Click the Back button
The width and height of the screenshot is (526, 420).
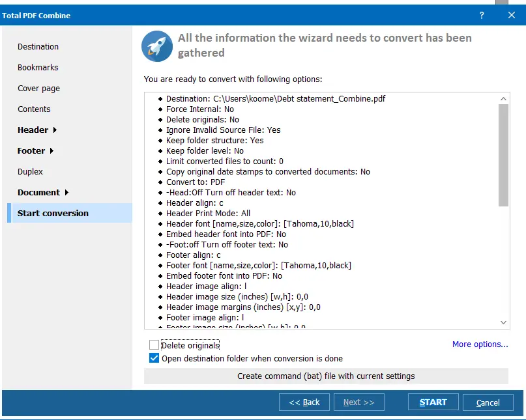click(x=304, y=402)
